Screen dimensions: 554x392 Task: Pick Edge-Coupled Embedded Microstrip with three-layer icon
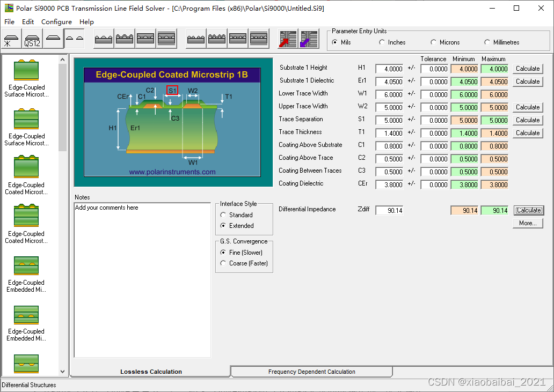(26, 322)
